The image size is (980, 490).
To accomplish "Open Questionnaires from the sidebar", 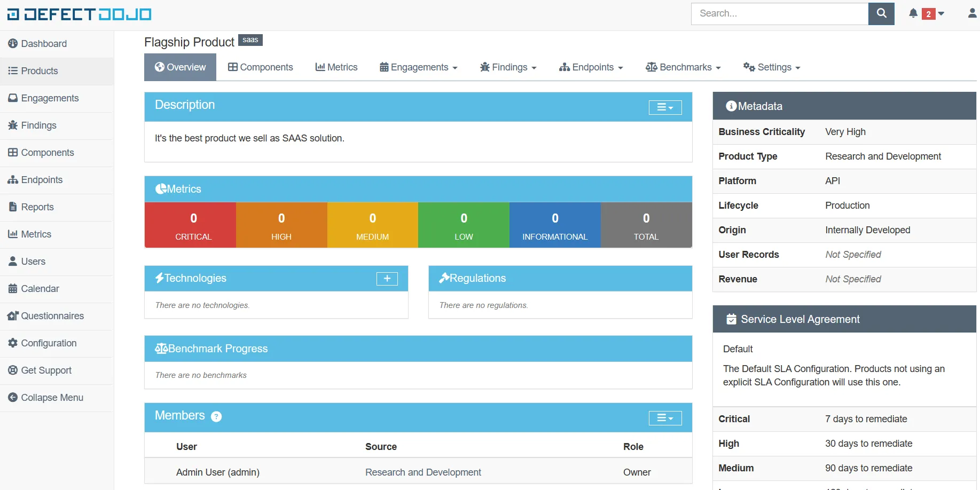I will click(x=52, y=316).
